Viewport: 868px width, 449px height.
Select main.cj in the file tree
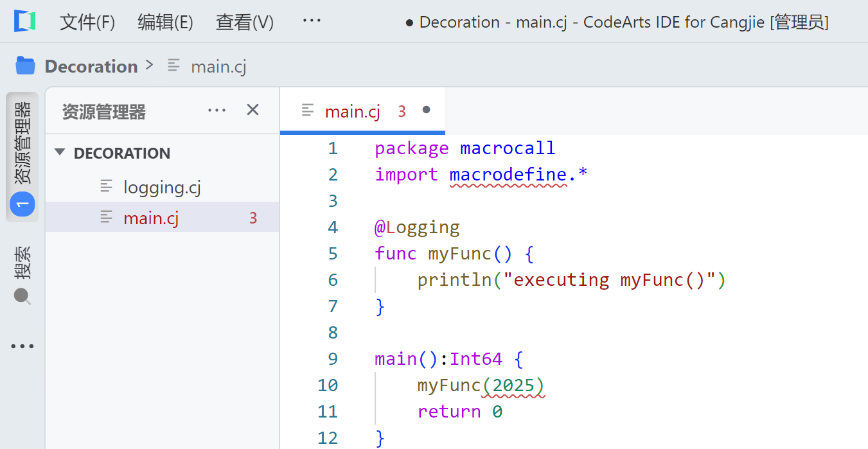click(151, 218)
